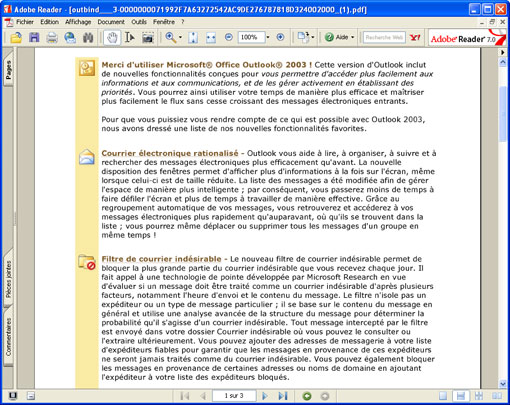Open the Pages side tab

(x=8, y=69)
